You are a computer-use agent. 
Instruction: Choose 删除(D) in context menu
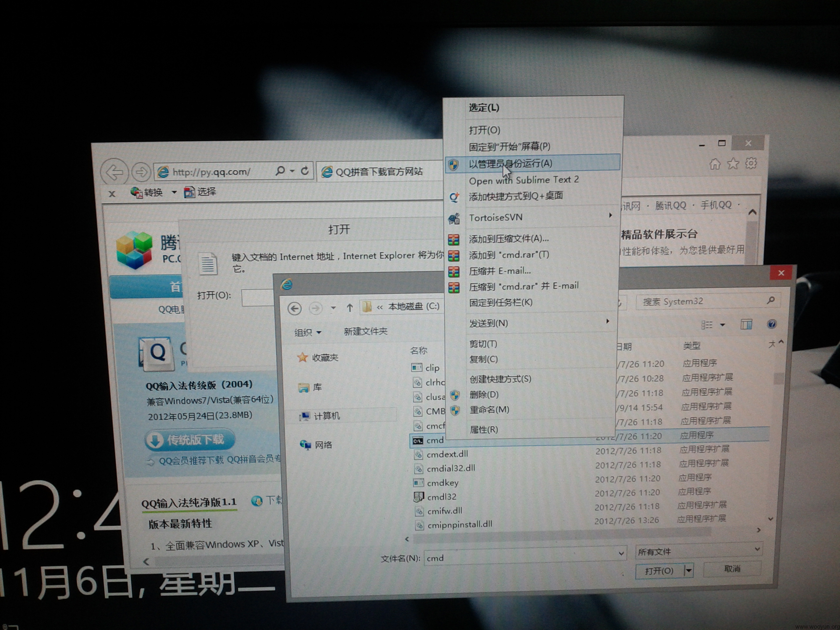point(532,394)
